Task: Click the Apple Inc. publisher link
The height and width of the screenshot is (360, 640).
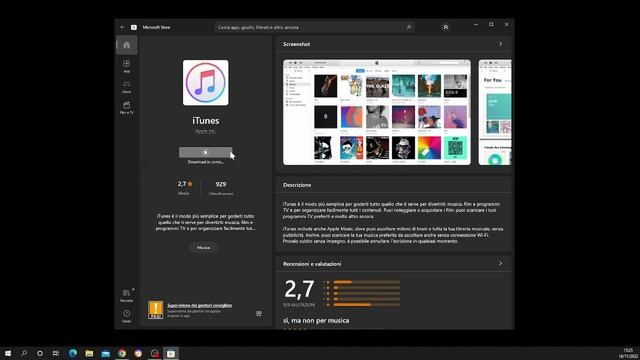Action: (205, 131)
